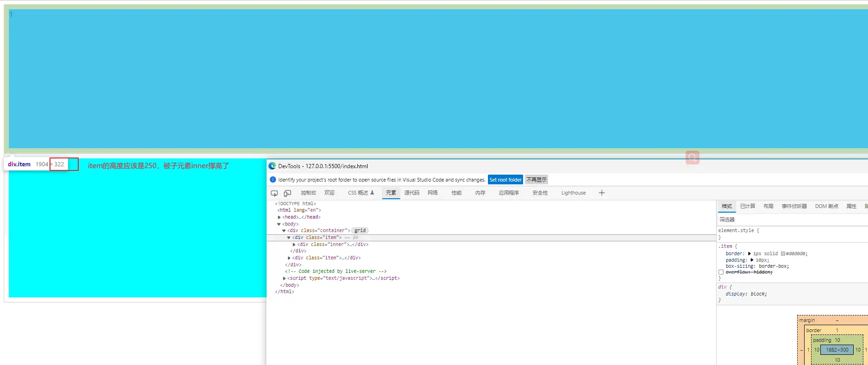Open the 源代码 tab

point(412,193)
